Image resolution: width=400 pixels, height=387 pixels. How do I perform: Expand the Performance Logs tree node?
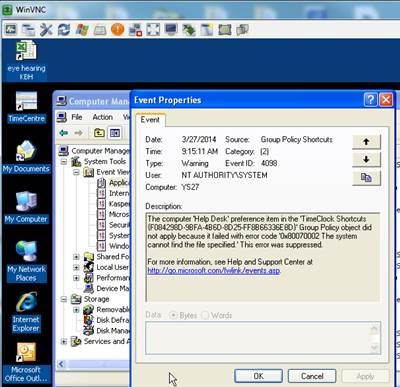click(x=76, y=278)
